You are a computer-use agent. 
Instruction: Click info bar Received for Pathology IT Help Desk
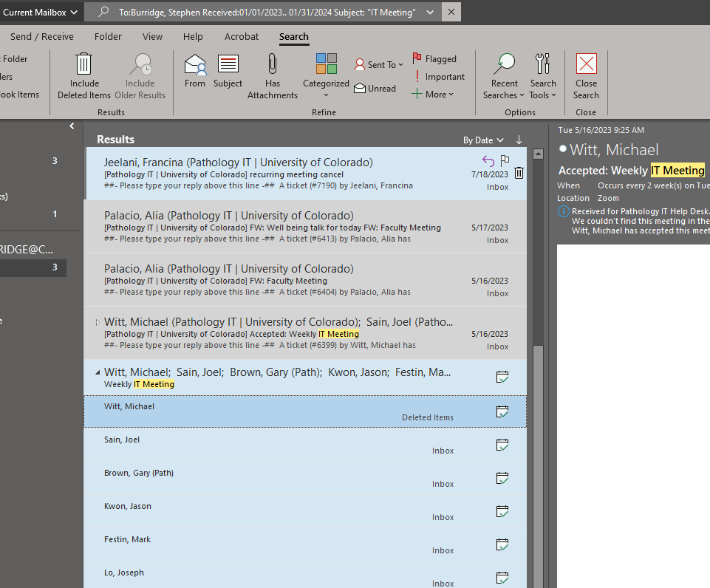click(x=634, y=221)
